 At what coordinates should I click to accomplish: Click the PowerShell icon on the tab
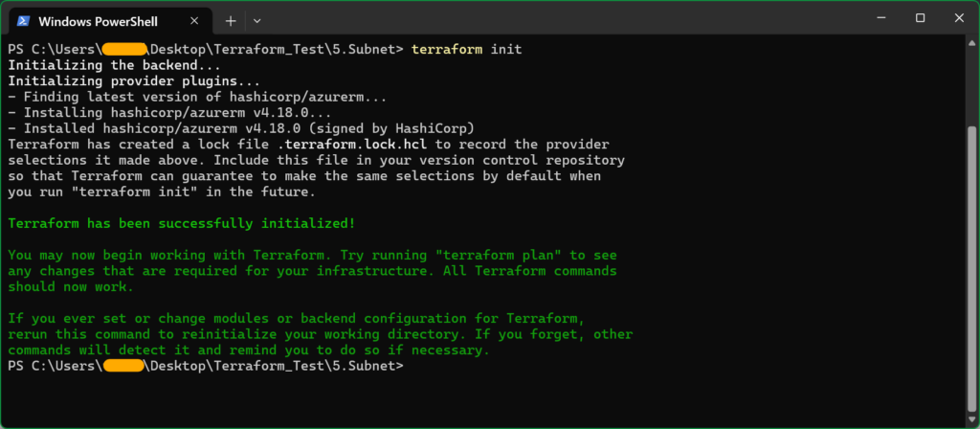coord(23,21)
